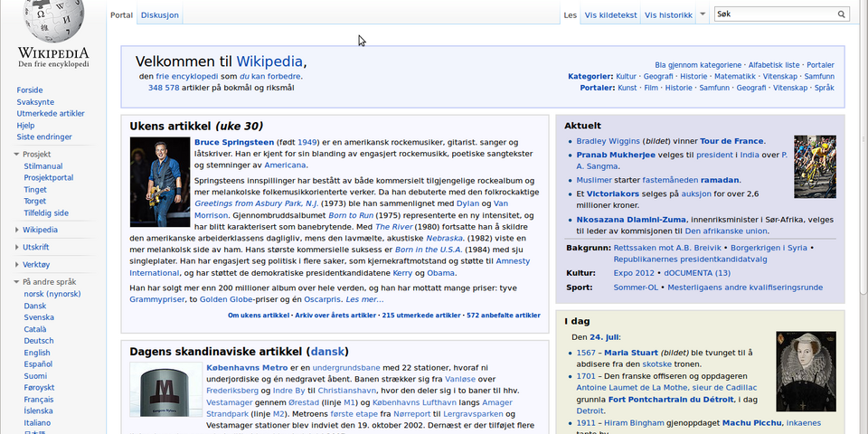Open the Bruce Springsteen article link
The width and height of the screenshot is (868, 434).
click(234, 142)
